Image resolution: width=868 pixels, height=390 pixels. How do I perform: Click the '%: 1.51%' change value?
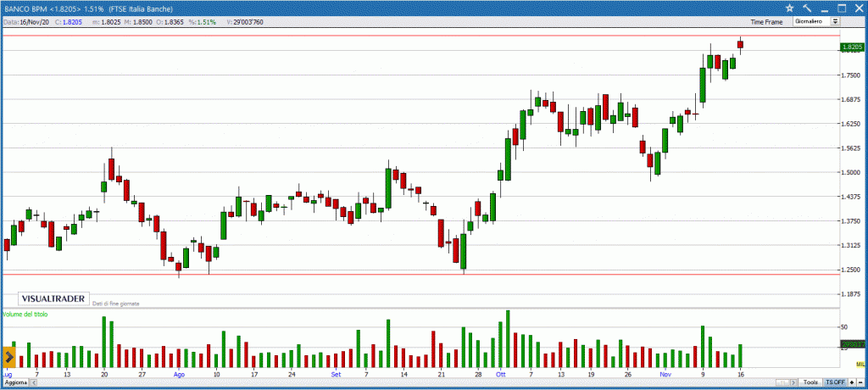click(x=202, y=22)
